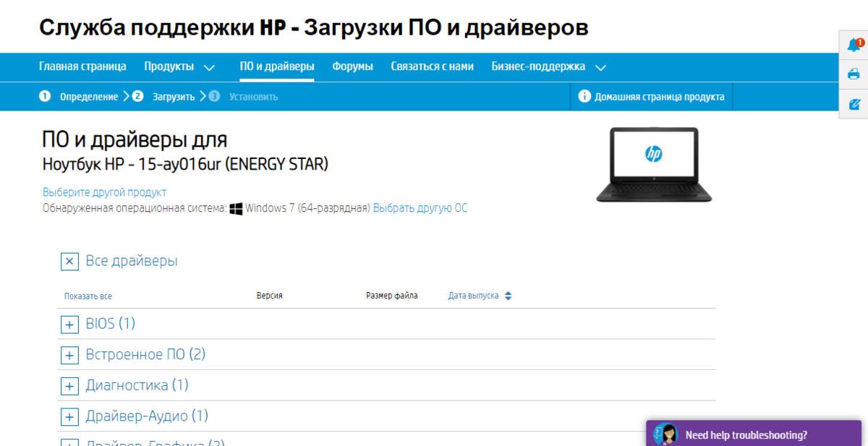Expand the Диагностика (1) category

tap(69, 387)
